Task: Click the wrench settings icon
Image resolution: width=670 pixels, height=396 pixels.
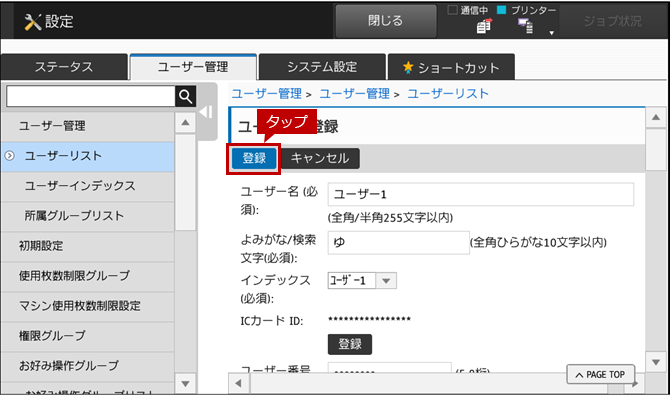Action: [33, 22]
